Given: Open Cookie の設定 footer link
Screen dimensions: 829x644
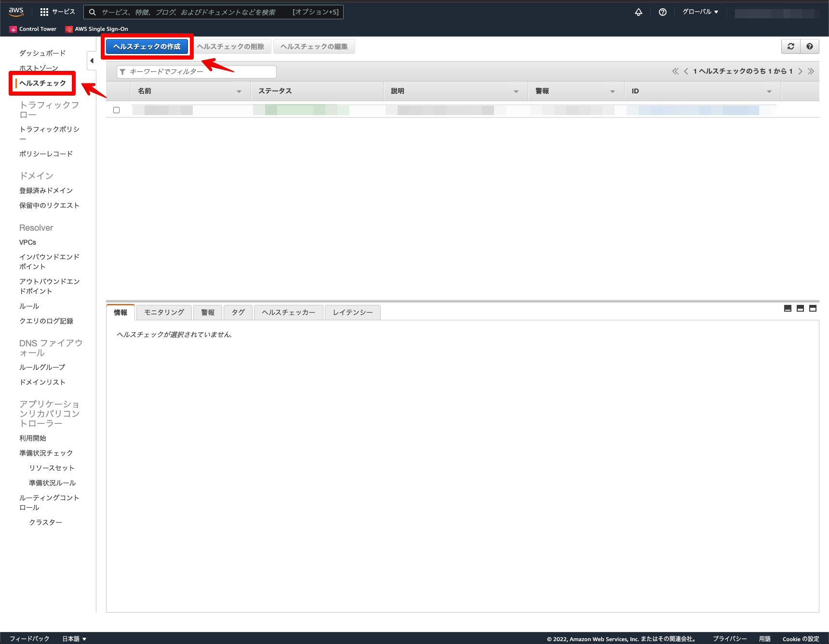Looking at the screenshot, I should 801,639.
